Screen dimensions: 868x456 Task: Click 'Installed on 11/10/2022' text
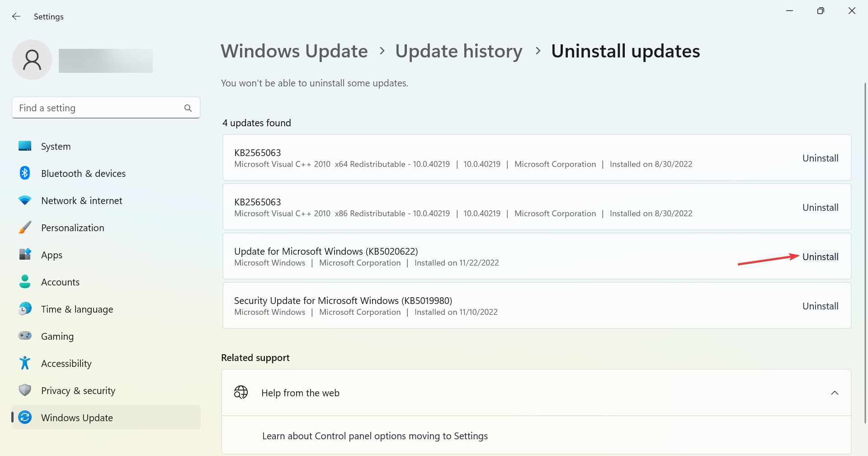456,312
